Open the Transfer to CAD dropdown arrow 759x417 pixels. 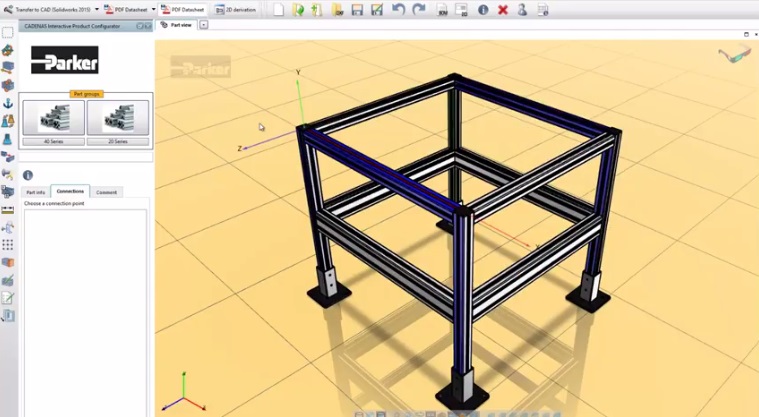pyautogui.click(x=97, y=9)
